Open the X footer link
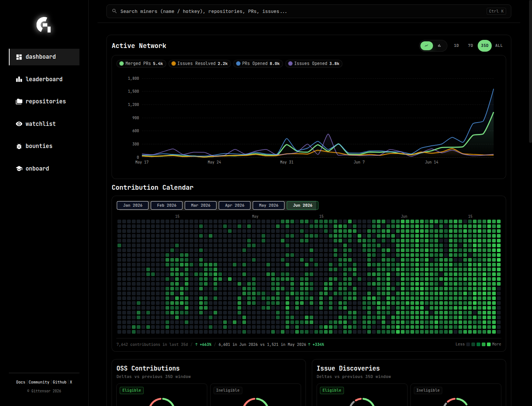Screen dimensions: 532x406 point(71,382)
